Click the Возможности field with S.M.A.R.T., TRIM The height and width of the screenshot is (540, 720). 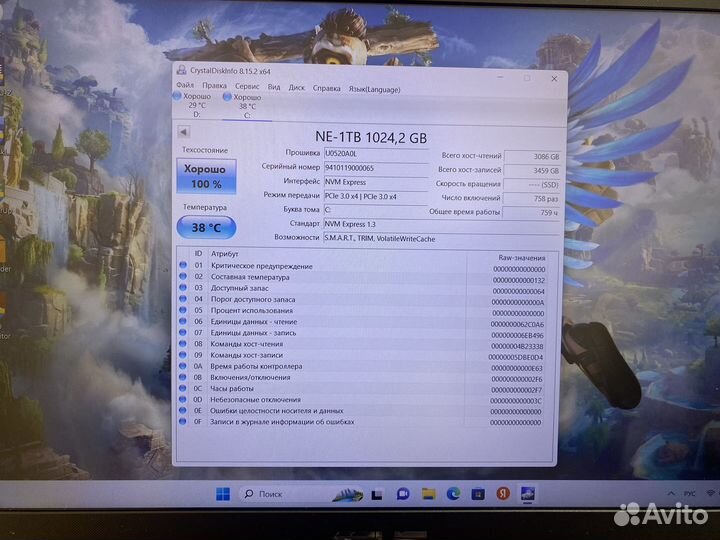pyautogui.click(x=441, y=239)
